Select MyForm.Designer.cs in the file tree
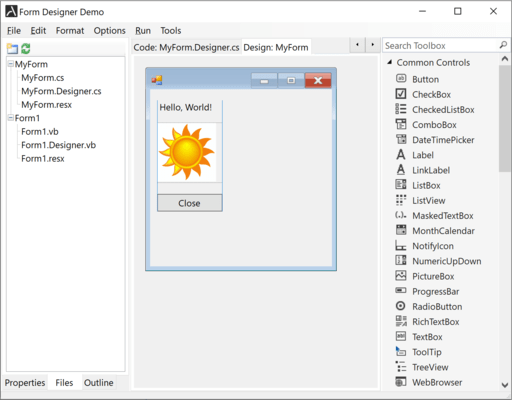The height and width of the screenshot is (400, 512). (61, 91)
